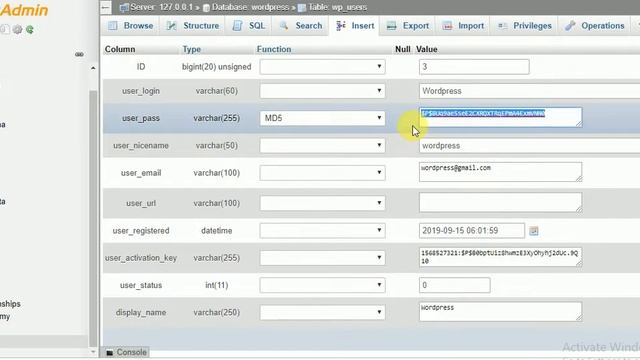
Task: Click the Type column header
Action: pyautogui.click(x=191, y=49)
